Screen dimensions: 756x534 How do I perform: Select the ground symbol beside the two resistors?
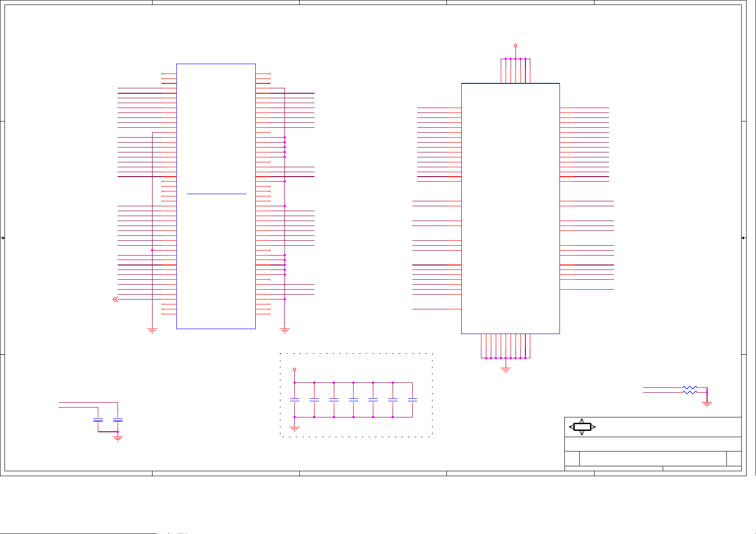point(707,404)
